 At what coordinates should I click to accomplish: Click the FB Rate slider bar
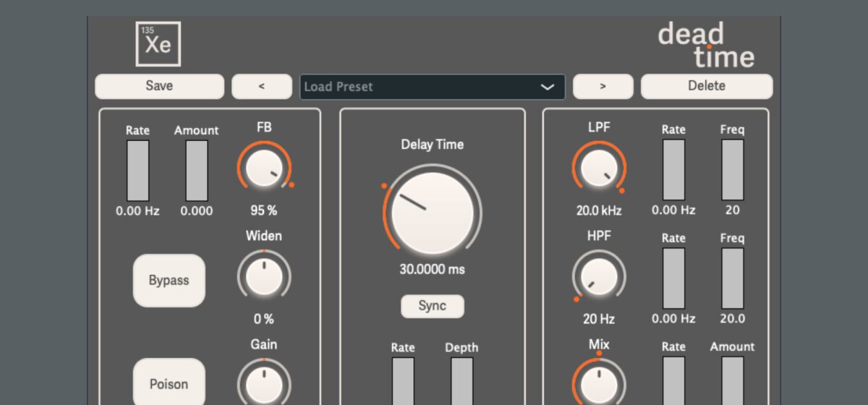[x=137, y=171]
